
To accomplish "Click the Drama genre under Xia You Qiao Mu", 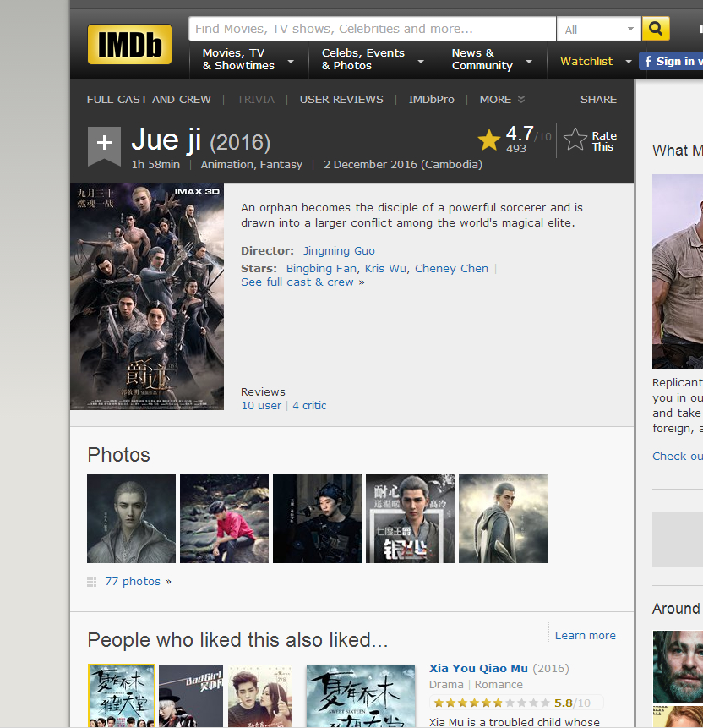I will [x=446, y=685].
